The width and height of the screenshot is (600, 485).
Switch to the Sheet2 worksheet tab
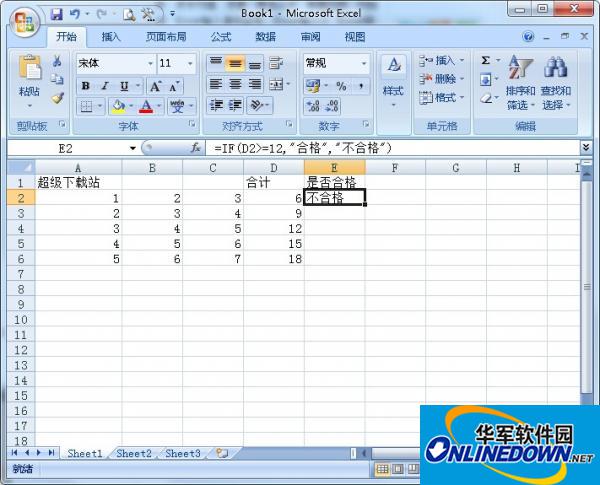(134, 454)
